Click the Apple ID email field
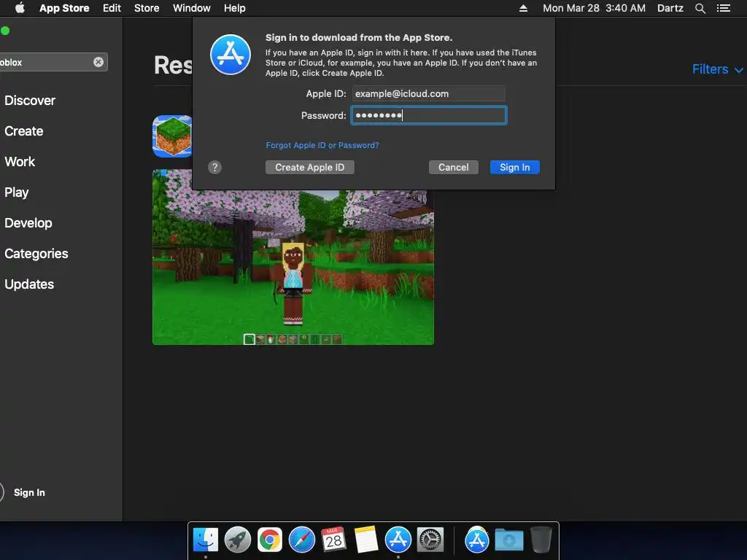 (429, 94)
